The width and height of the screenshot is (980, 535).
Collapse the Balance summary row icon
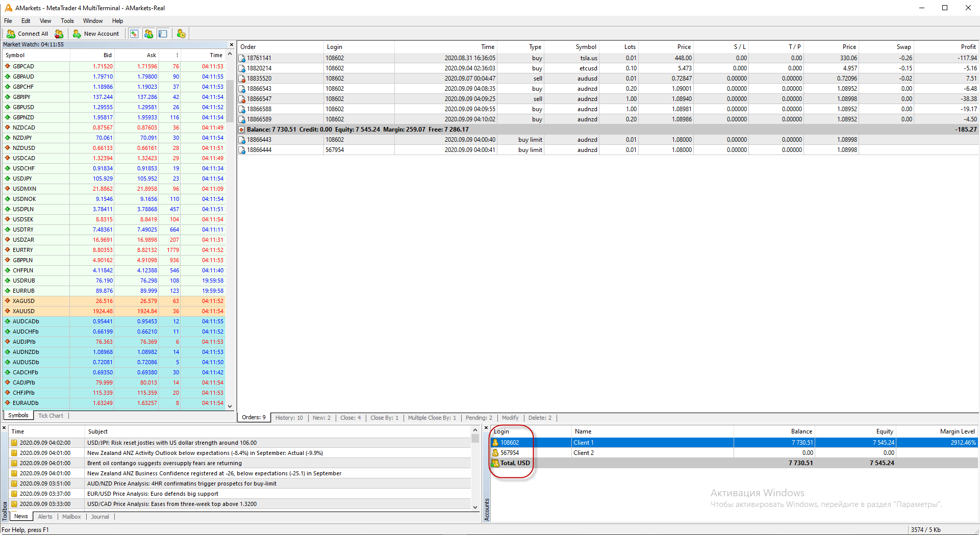(x=242, y=130)
